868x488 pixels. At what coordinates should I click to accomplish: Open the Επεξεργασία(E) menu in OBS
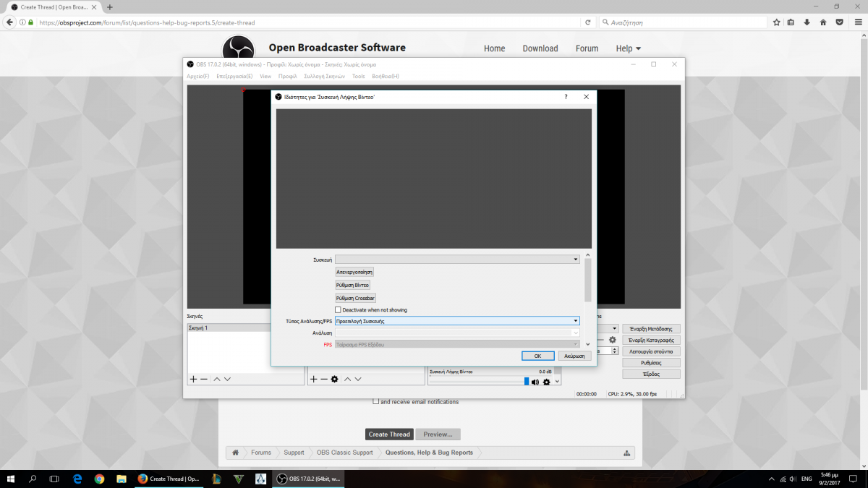[234, 76]
